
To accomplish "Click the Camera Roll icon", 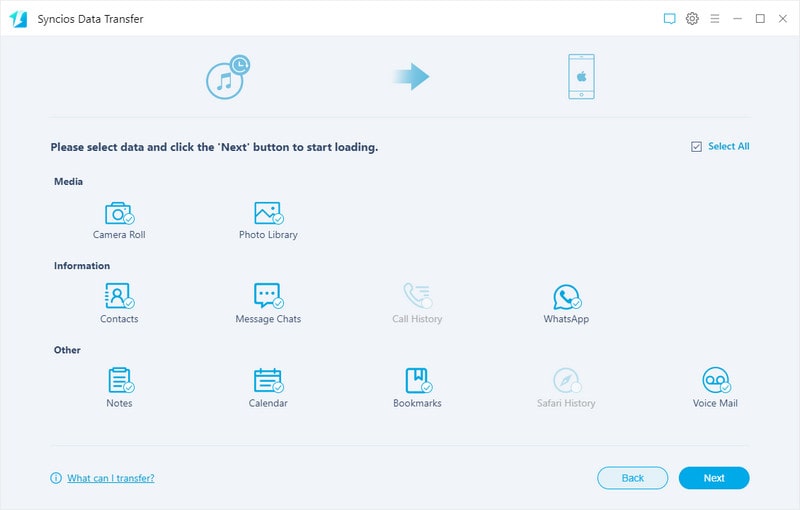I will [119, 213].
